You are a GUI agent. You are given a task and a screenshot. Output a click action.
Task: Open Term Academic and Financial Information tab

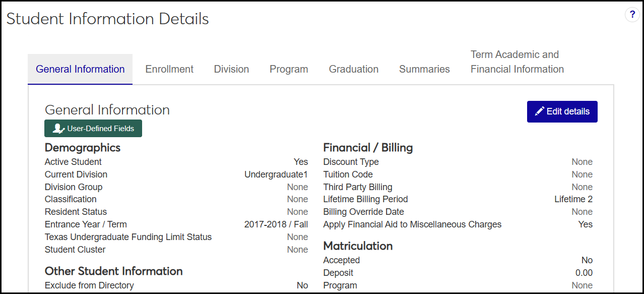click(x=517, y=62)
